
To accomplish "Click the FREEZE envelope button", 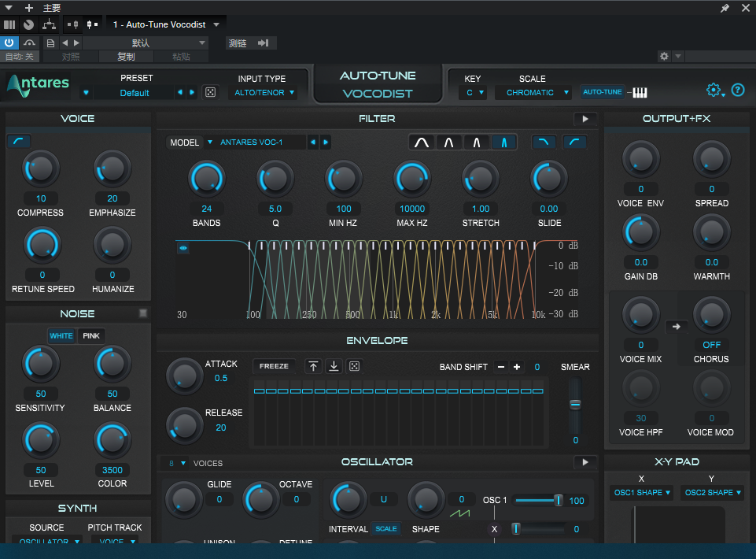I will [x=274, y=366].
